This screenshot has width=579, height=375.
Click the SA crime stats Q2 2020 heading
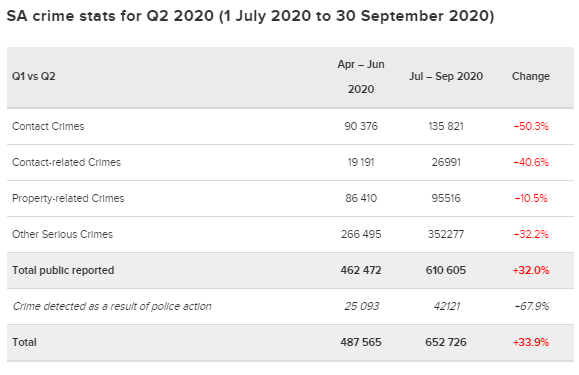pyautogui.click(x=250, y=16)
